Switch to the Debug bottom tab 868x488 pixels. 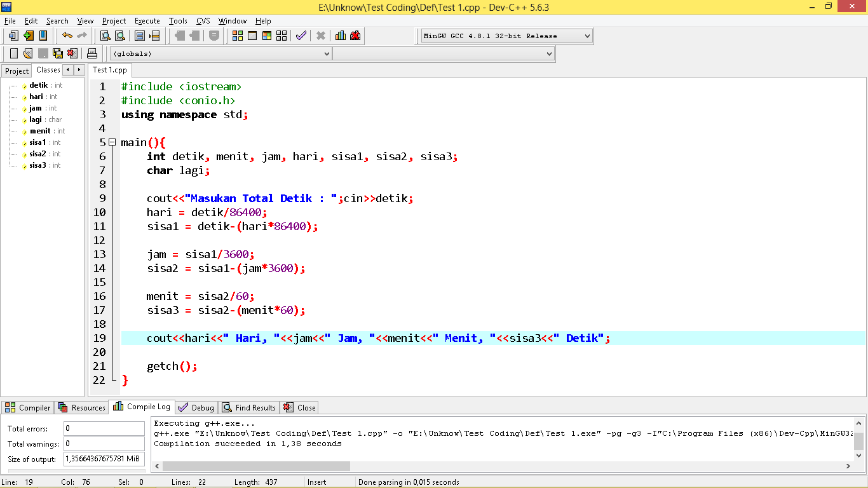tap(197, 407)
